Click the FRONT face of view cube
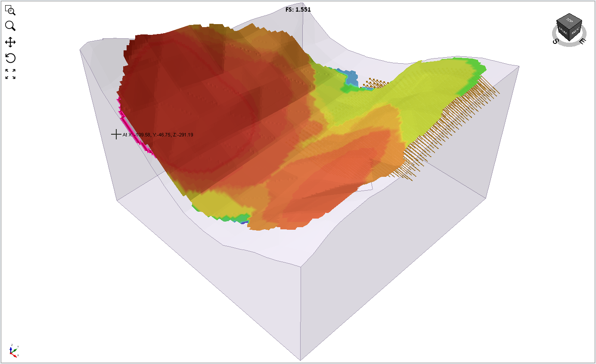Viewport: 596px width, 364px height. 563,31
